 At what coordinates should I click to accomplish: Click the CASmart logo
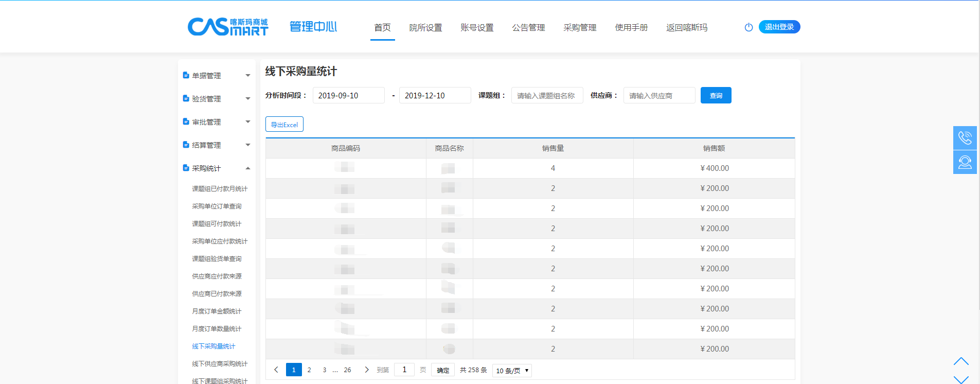coord(228,27)
